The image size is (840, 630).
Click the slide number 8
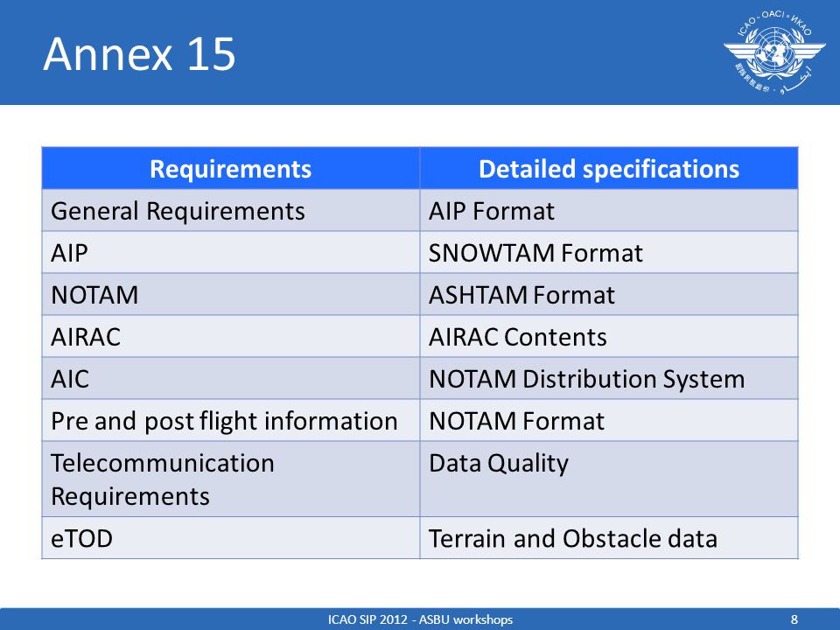[x=794, y=619]
